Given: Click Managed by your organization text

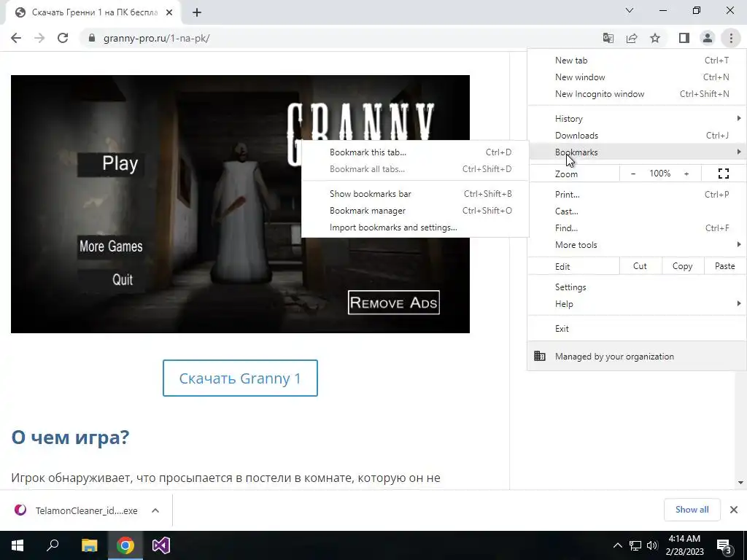Looking at the screenshot, I should coord(614,356).
